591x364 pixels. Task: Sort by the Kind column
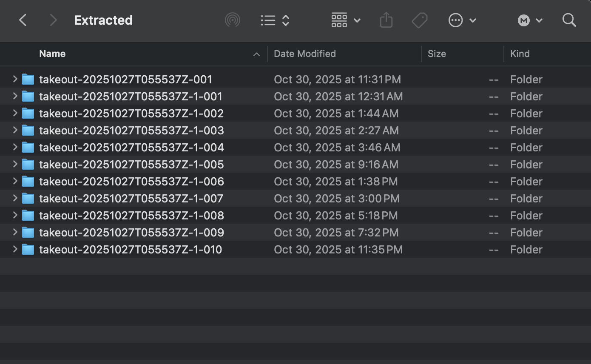point(520,54)
